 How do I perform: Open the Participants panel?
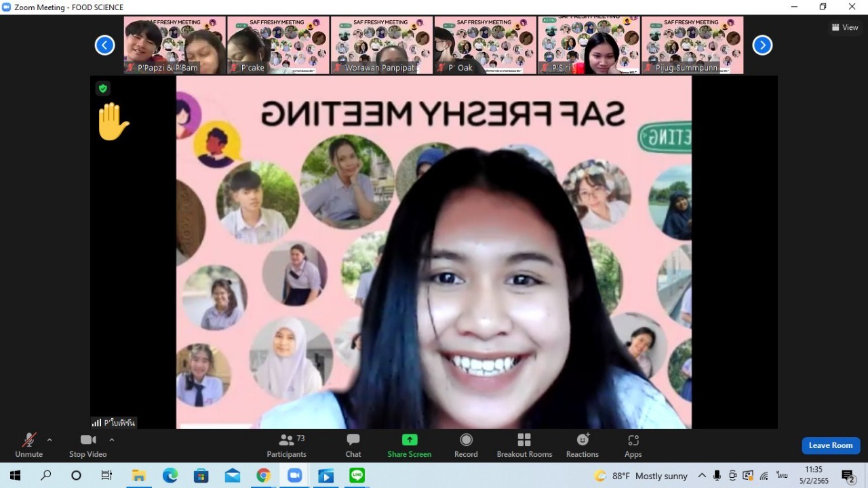(287, 445)
